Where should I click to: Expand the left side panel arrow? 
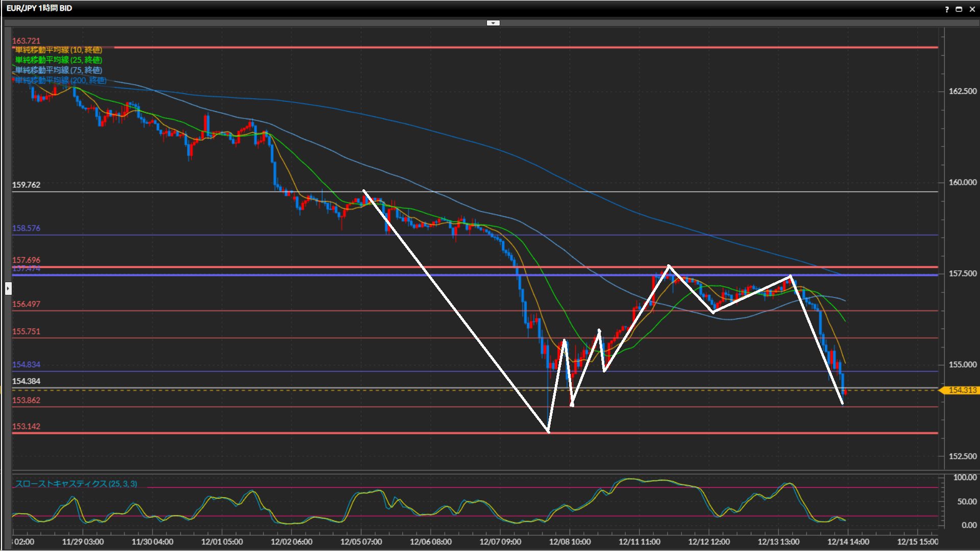pyautogui.click(x=8, y=289)
